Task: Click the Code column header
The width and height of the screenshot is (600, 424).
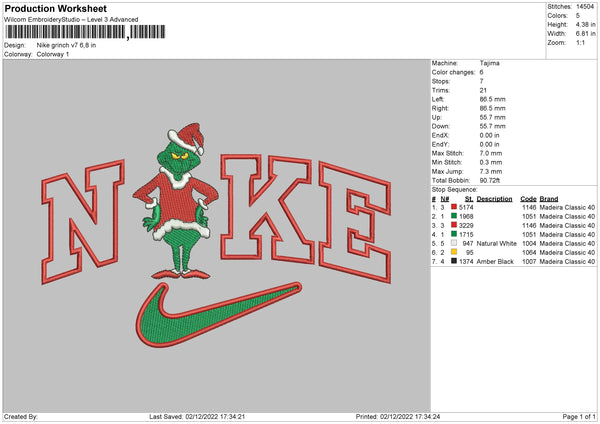Action: (x=528, y=199)
